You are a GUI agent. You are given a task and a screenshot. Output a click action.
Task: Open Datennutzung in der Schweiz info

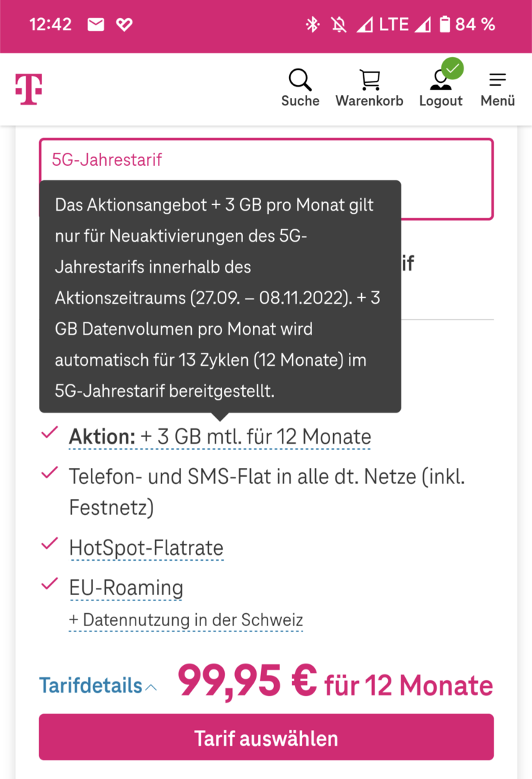(x=186, y=620)
